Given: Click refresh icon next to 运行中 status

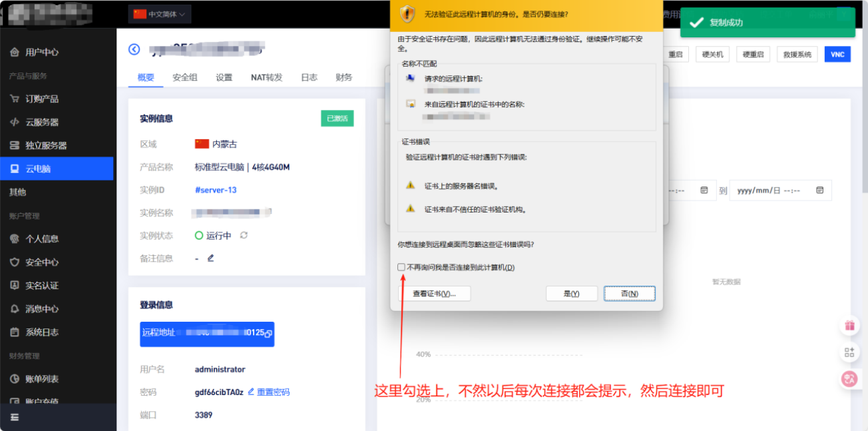Looking at the screenshot, I should click(244, 235).
